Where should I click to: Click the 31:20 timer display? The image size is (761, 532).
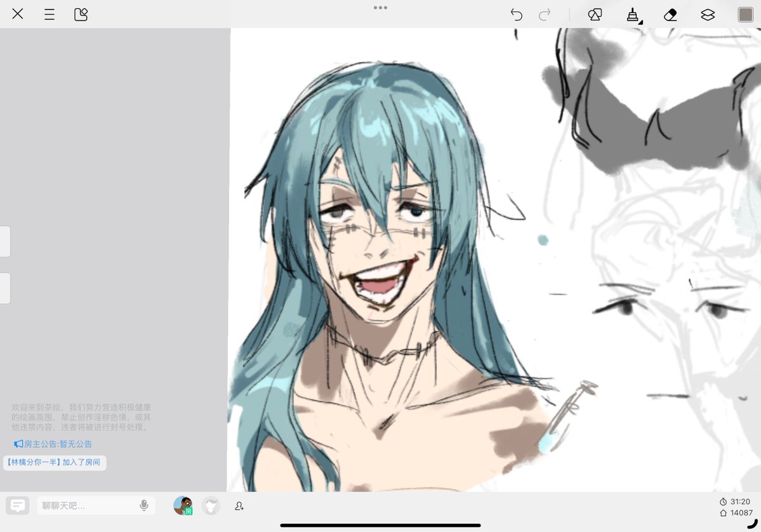pyautogui.click(x=735, y=502)
